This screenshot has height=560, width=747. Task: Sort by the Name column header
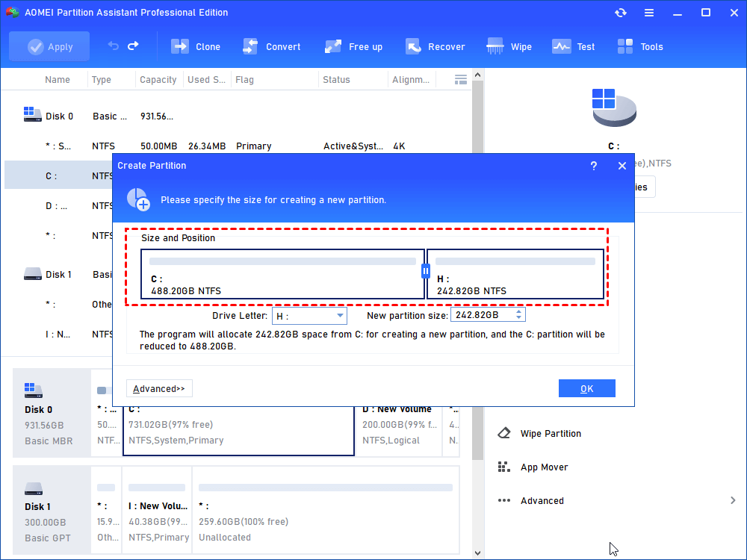tap(58, 80)
